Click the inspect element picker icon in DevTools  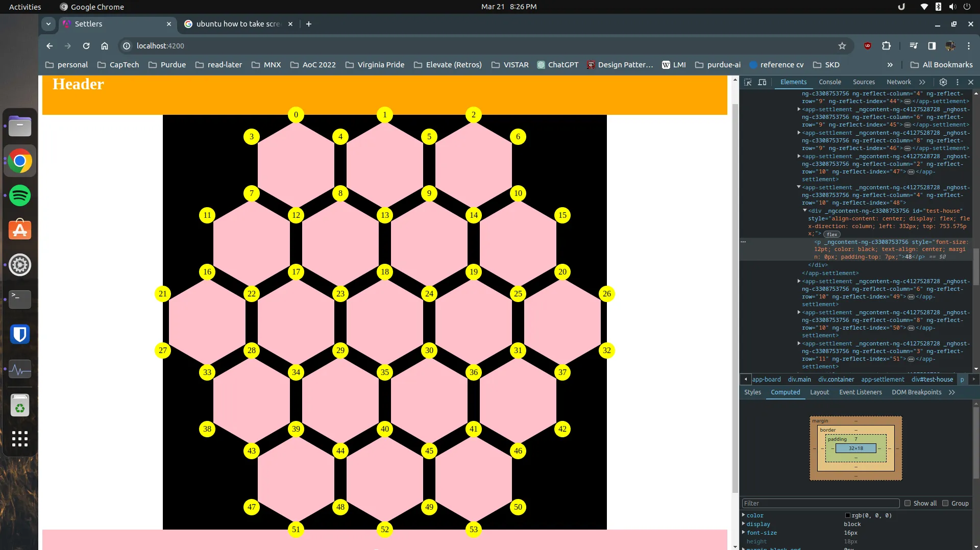748,82
